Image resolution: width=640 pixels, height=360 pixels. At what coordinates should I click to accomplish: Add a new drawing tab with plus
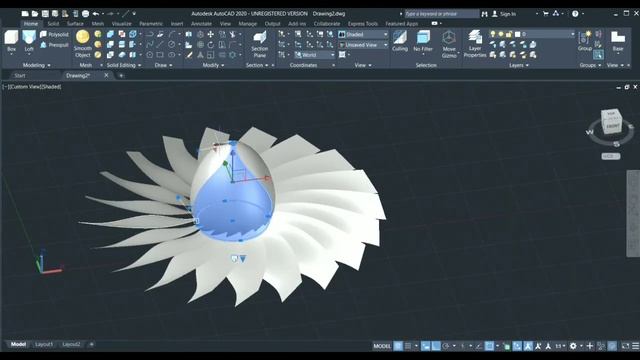(x=121, y=76)
